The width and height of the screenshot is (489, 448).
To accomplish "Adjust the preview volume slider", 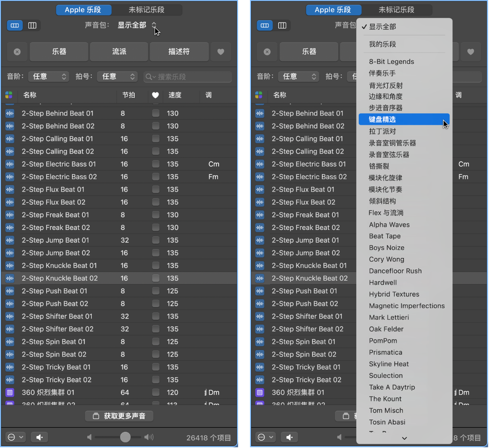I will pos(125,437).
